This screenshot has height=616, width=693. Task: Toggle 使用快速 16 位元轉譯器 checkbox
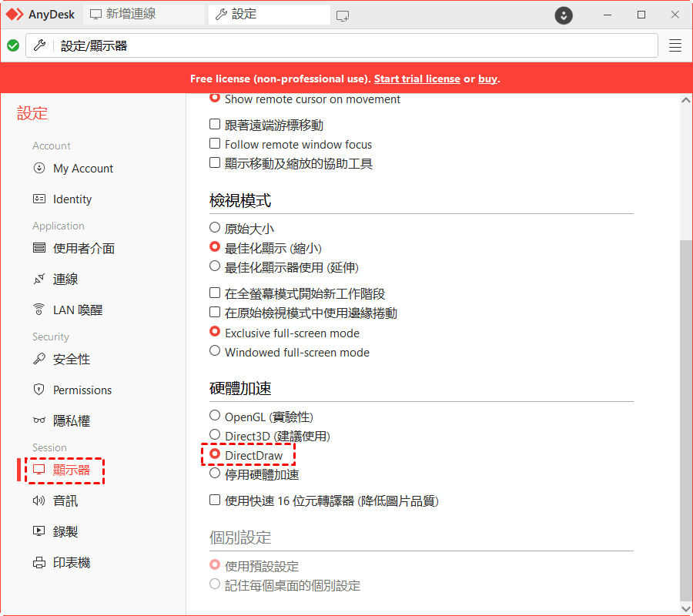[x=215, y=500]
